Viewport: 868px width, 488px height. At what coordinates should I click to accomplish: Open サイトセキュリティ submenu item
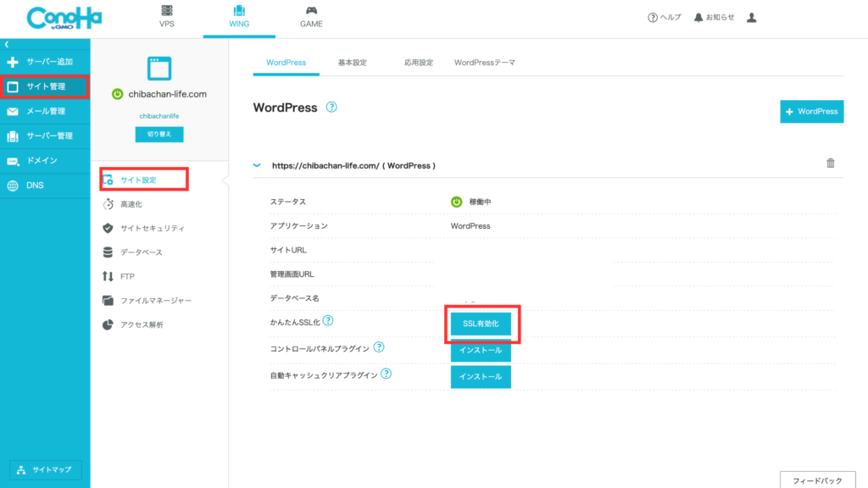tap(144, 228)
